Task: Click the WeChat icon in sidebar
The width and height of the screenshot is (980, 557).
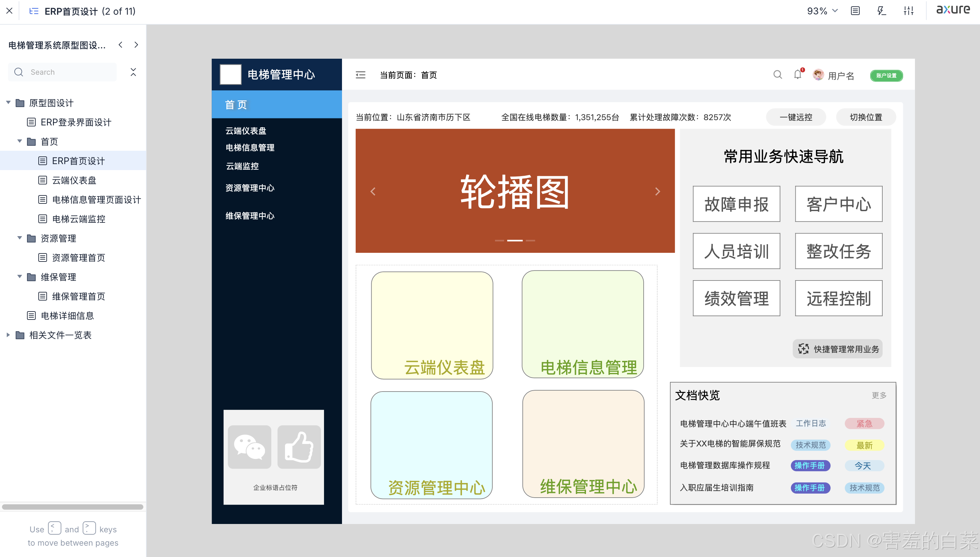Action: click(x=249, y=447)
